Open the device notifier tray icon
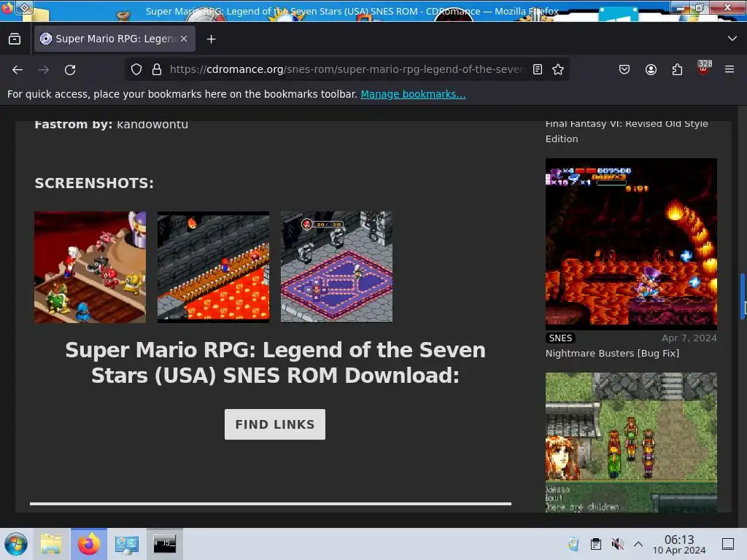747x560 pixels. click(x=573, y=544)
